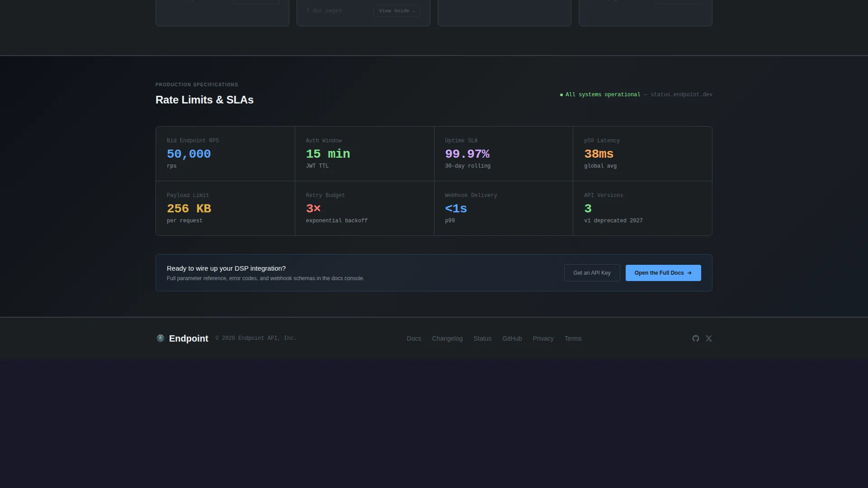The width and height of the screenshot is (868, 488).
Task: Click the p99 caption
Action: [x=450, y=221]
